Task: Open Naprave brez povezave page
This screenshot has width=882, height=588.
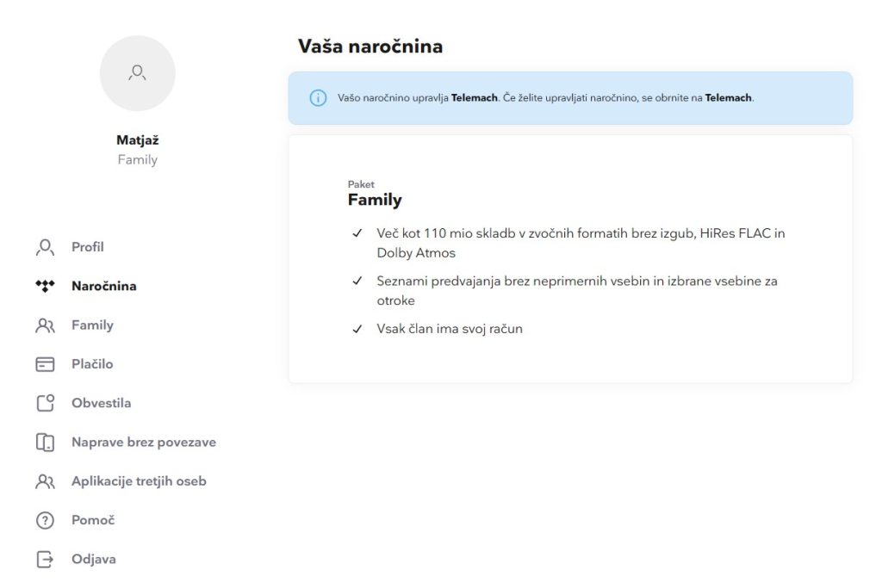Action: coord(143,443)
